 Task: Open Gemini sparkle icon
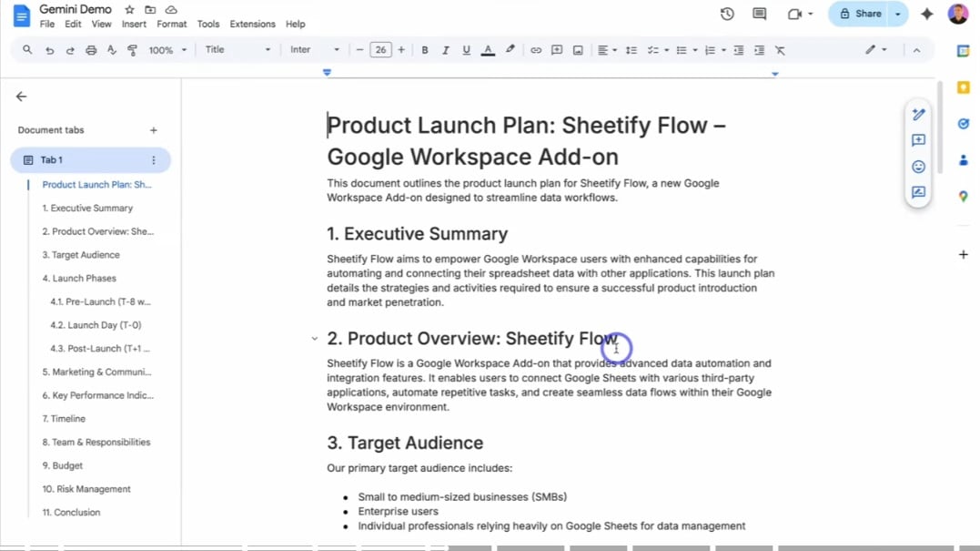click(x=927, y=14)
